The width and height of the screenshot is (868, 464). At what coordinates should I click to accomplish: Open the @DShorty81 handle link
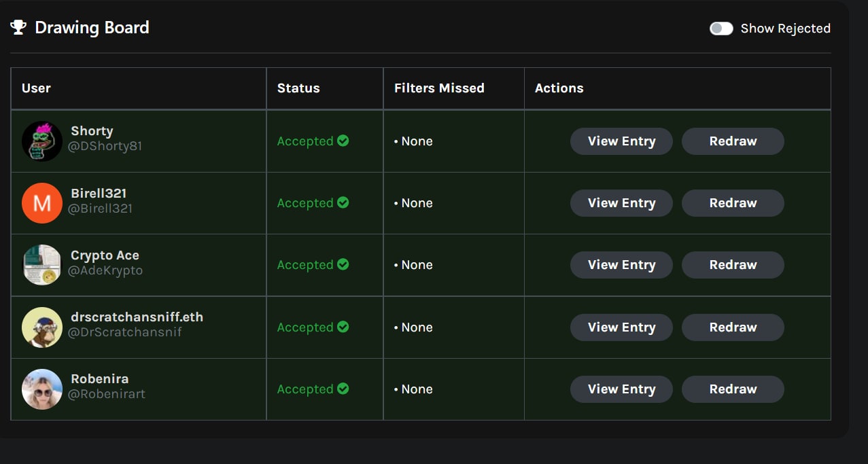pos(105,146)
